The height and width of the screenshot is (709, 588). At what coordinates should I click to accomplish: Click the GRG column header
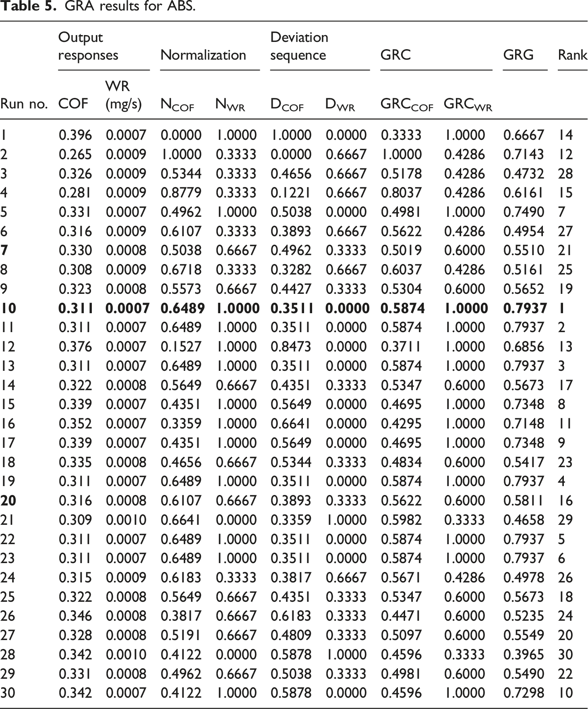point(518,55)
